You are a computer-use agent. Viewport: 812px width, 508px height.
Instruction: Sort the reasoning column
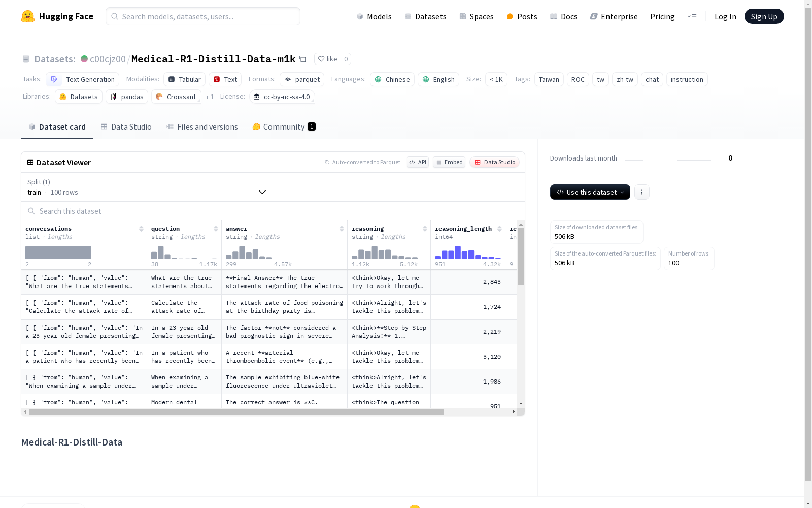425,229
